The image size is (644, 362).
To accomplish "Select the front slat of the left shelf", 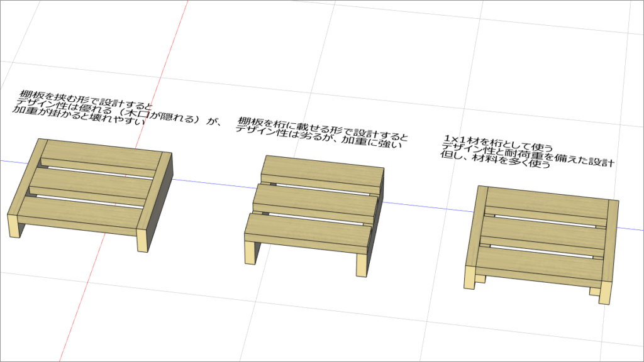I will click(x=79, y=215).
